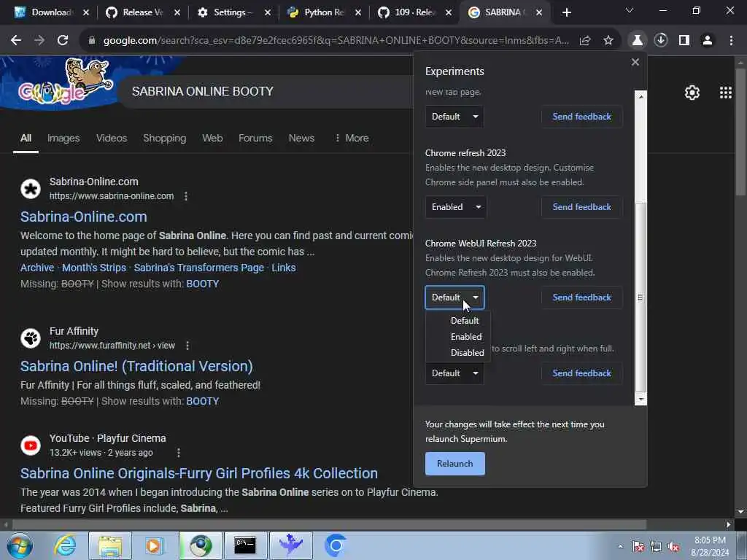
Task: Open the Sabrina Online! (Traditional Version) result
Action: [136, 366]
